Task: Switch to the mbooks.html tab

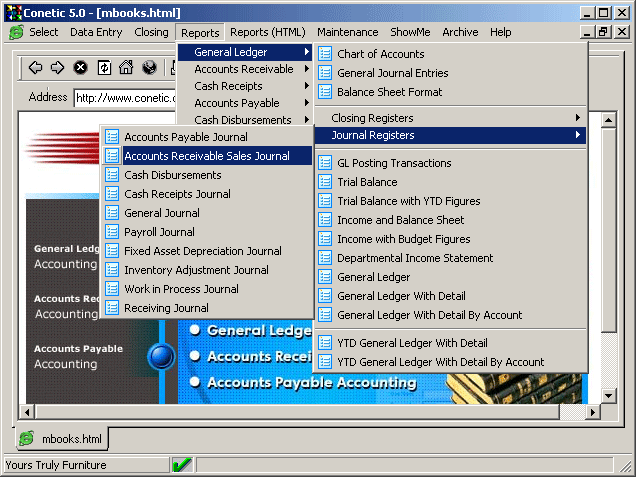Action: point(63,439)
